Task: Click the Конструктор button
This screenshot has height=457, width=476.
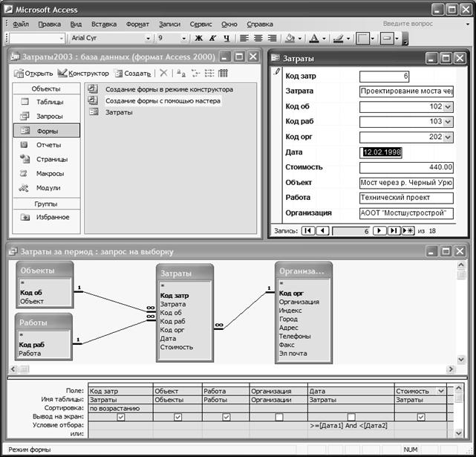Action: (x=83, y=74)
